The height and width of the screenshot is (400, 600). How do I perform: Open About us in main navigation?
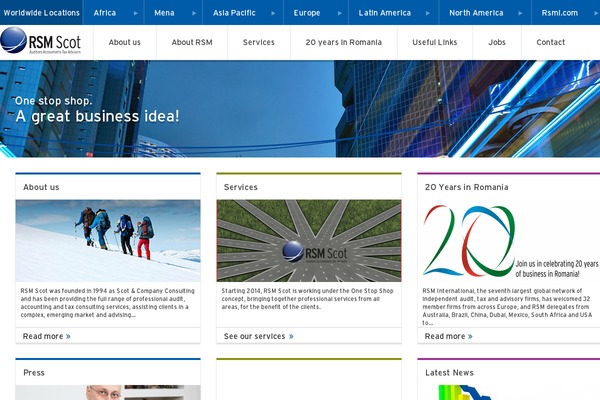[x=125, y=42]
